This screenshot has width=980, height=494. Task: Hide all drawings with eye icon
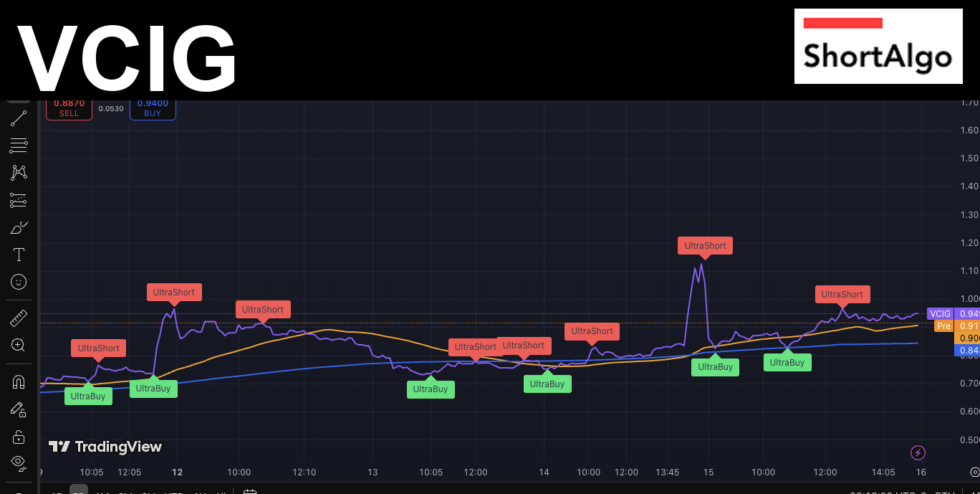[19, 462]
